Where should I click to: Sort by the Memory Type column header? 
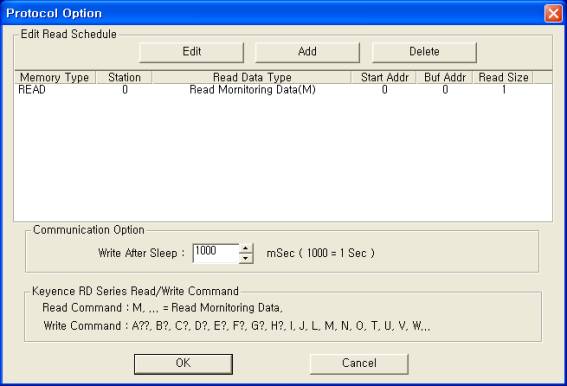(x=55, y=77)
